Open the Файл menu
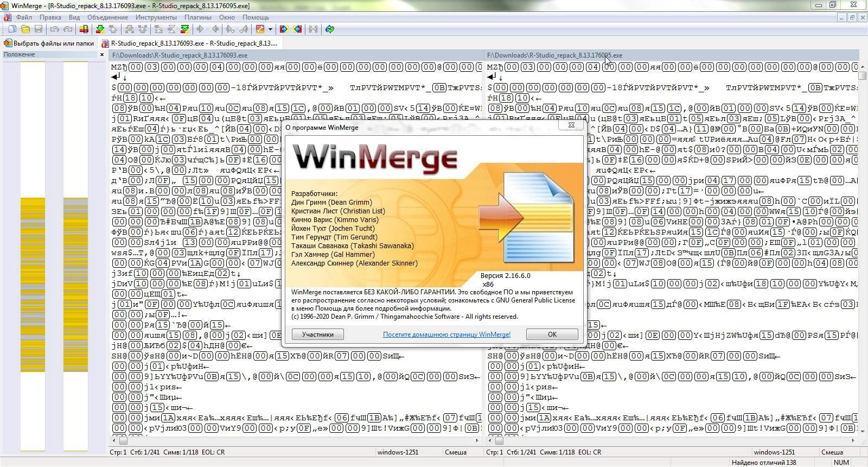The height and width of the screenshot is (467, 868). pyautogui.click(x=23, y=17)
